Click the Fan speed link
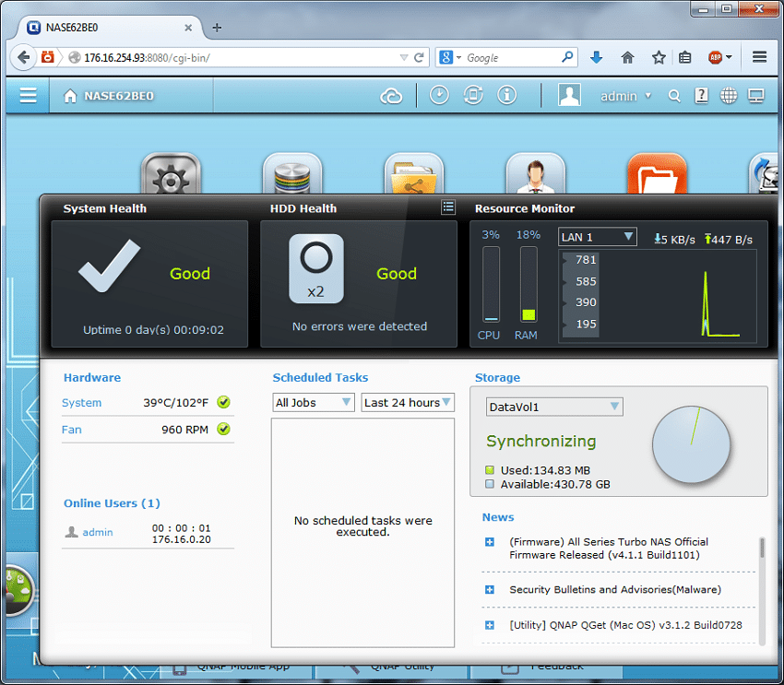 pyautogui.click(x=72, y=430)
